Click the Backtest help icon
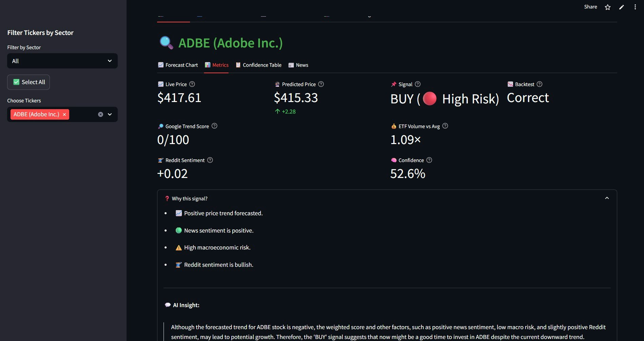 [539, 84]
